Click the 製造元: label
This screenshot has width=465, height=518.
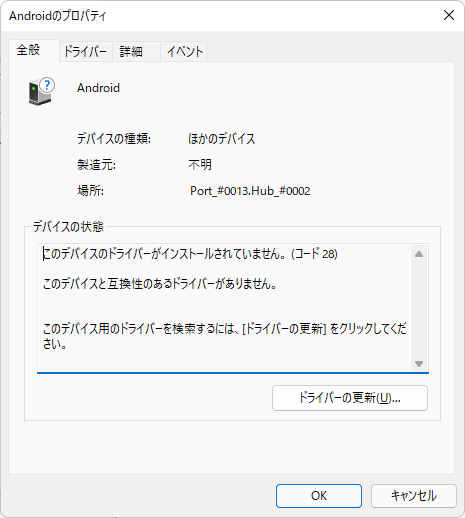96,164
